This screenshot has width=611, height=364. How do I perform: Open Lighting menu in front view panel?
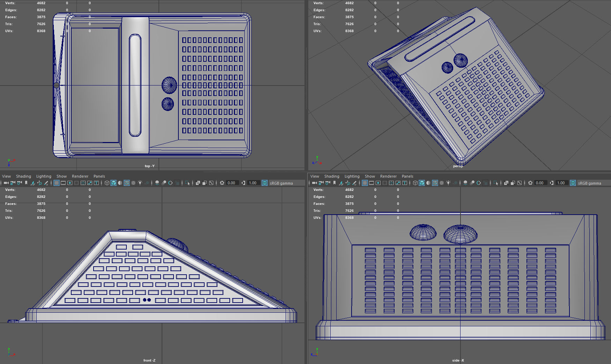pyautogui.click(x=44, y=176)
